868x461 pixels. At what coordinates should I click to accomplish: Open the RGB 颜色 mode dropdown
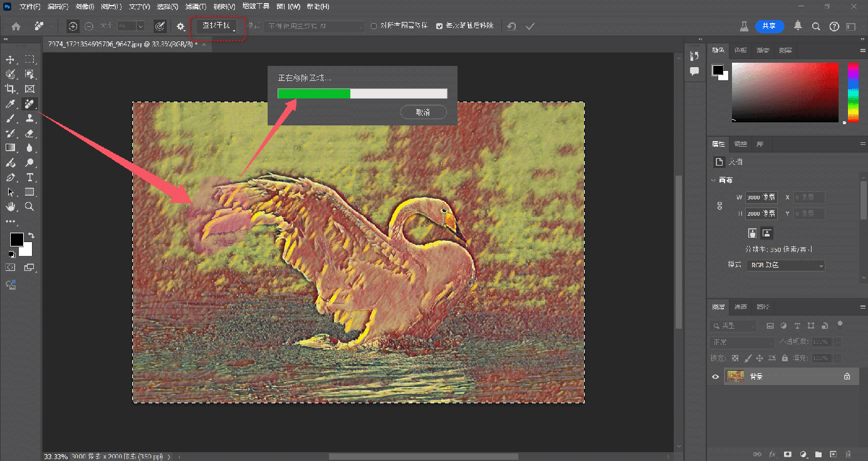(786, 265)
